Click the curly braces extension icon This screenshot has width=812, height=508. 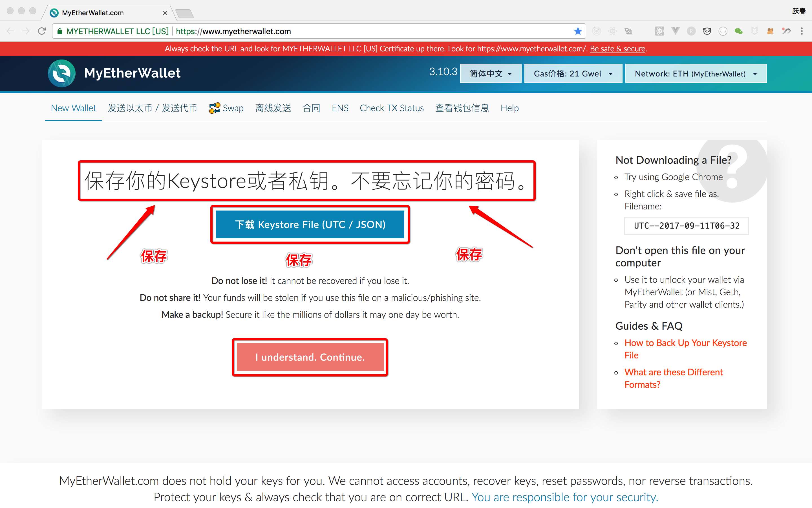pyautogui.click(x=723, y=31)
